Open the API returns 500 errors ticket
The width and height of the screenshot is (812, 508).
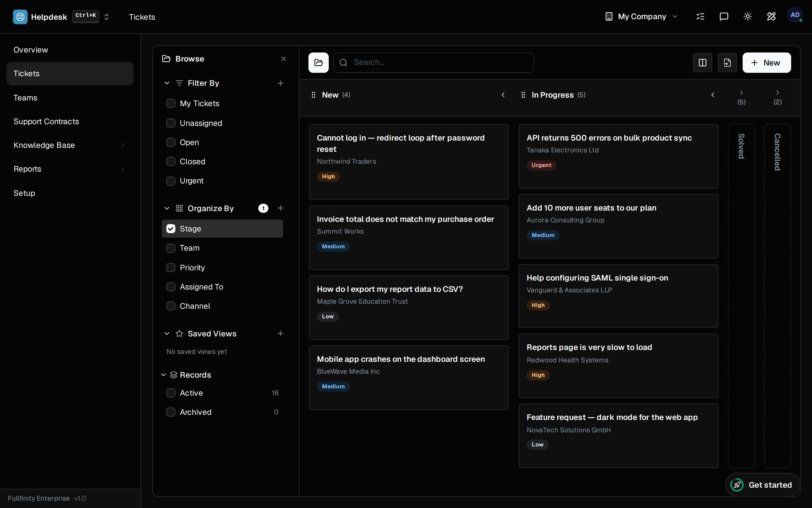pyautogui.click(x=618, y=156)
